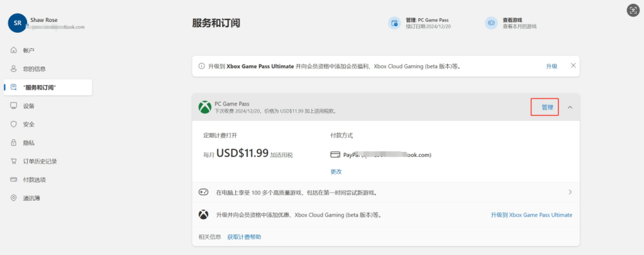Click the home icon beside 帐户
The image size is (644, 255).
coord(14,50)
